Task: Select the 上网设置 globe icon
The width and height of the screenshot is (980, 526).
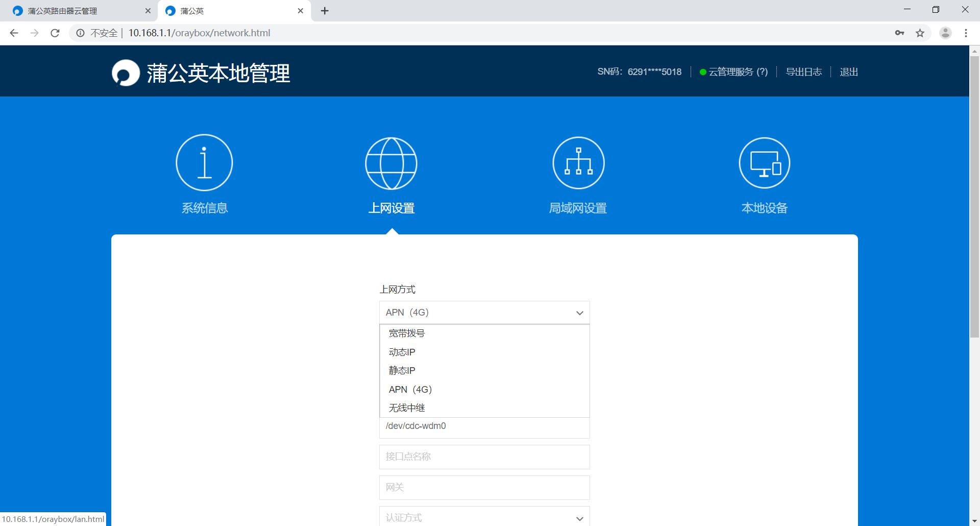Action: click(x=391, y=163)
